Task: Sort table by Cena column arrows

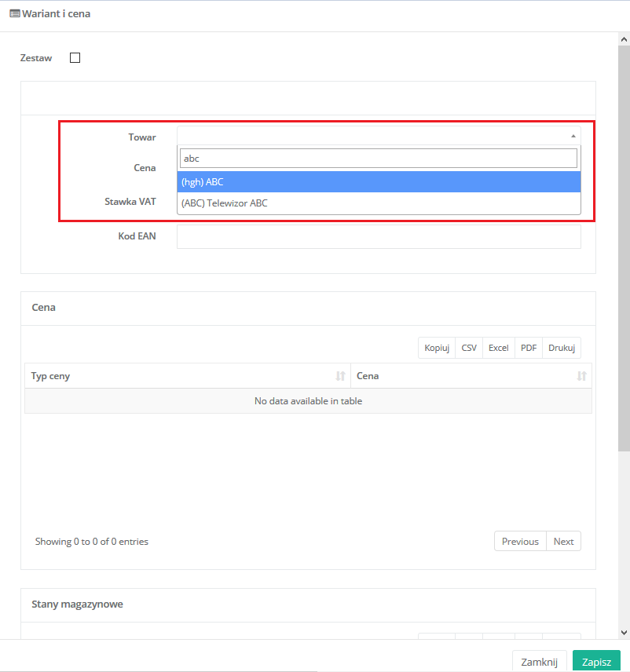Action: click(581, 376)
